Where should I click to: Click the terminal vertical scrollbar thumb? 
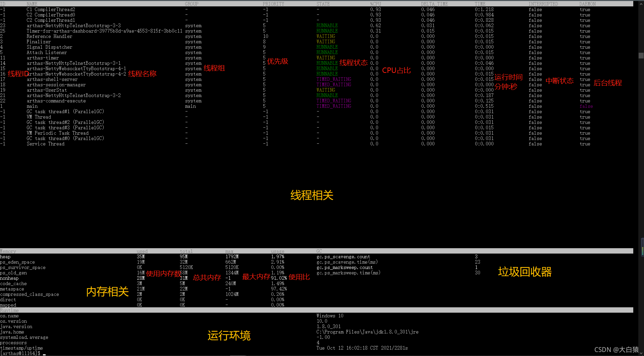[641, 56]
